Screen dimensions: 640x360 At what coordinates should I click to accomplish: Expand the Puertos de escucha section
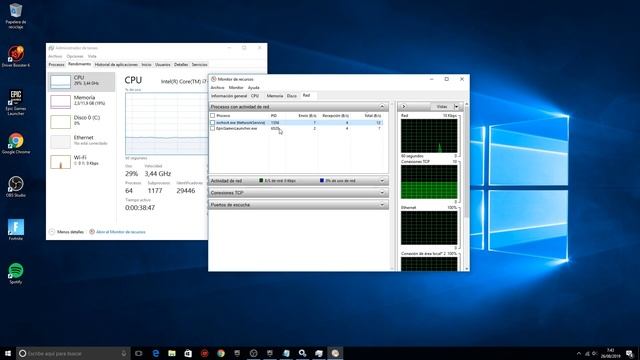[382, 204]
